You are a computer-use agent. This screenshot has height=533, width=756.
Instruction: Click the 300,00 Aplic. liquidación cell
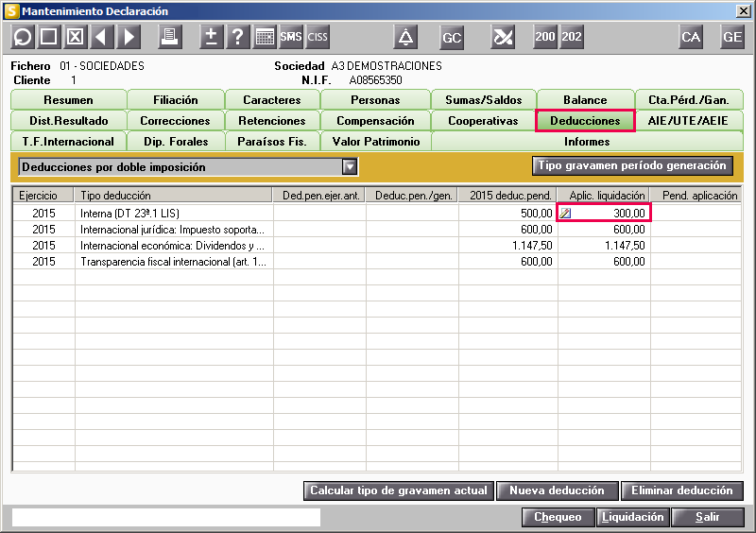coord(604,213)
